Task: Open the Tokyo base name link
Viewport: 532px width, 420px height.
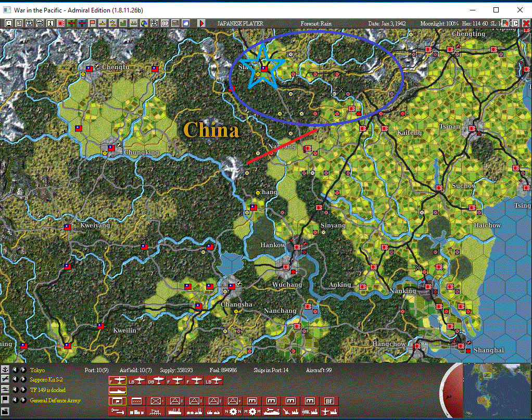Action: pos(37,370)
